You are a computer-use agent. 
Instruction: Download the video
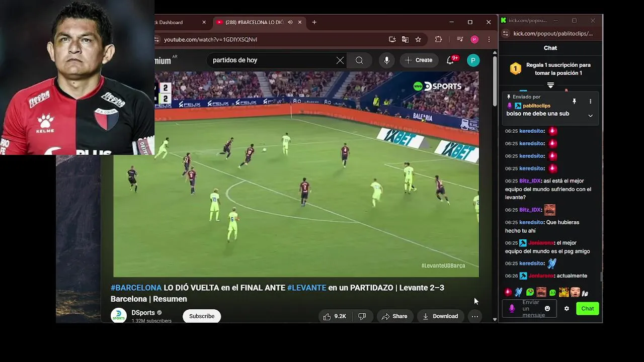440,316
